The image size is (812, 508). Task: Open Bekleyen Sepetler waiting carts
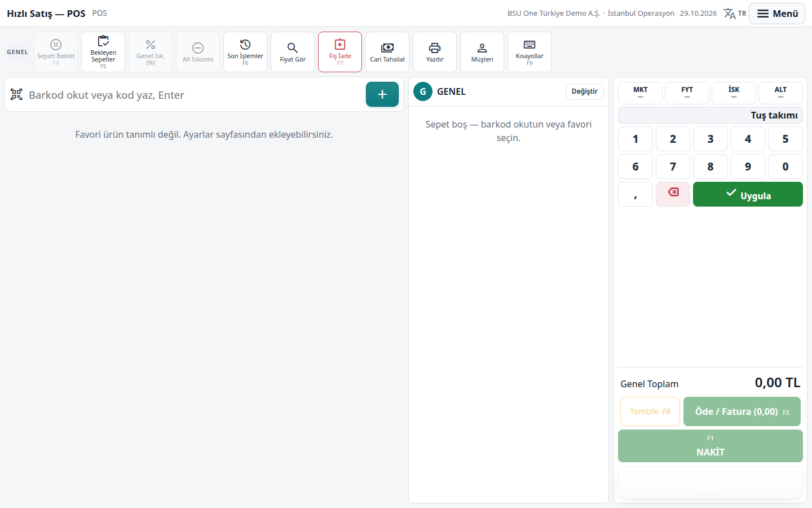(x=103, y=52)
